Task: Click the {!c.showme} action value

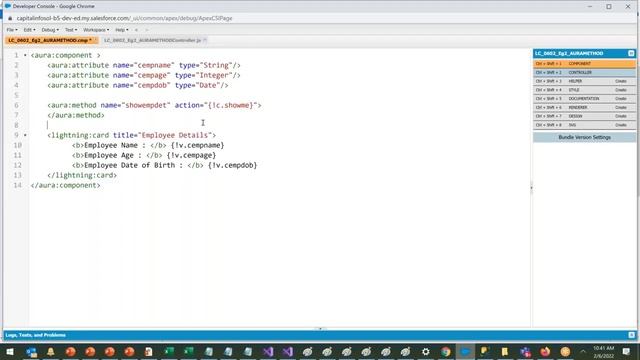Action: (230, 105)
